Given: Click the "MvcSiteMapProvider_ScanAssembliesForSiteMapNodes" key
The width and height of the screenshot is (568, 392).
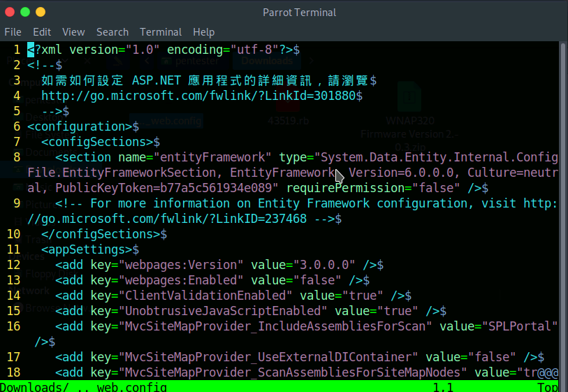Looking at the screenshot, I should click(x=292, y=372).
